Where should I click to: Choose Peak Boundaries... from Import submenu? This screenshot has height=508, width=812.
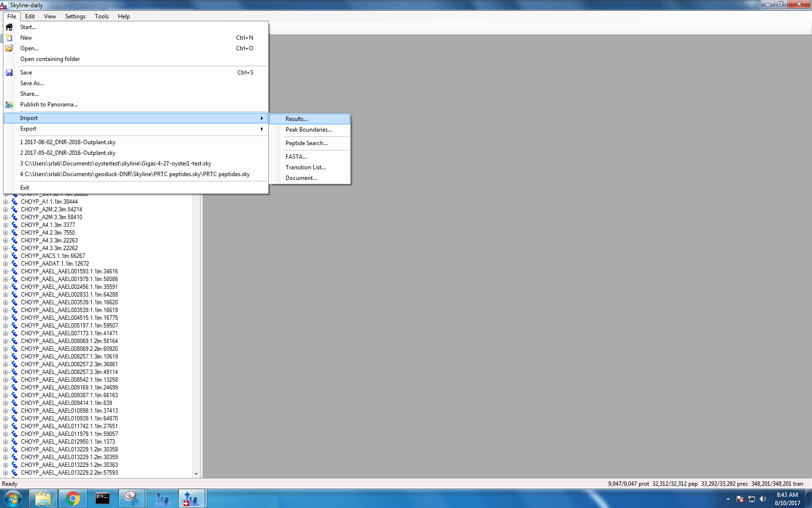pos(309,130)
